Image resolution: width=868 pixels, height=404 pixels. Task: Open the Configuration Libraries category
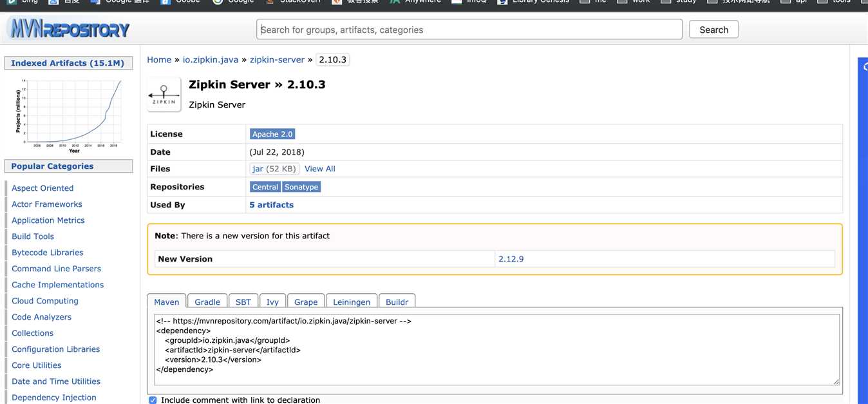click(x=56, y=349)
